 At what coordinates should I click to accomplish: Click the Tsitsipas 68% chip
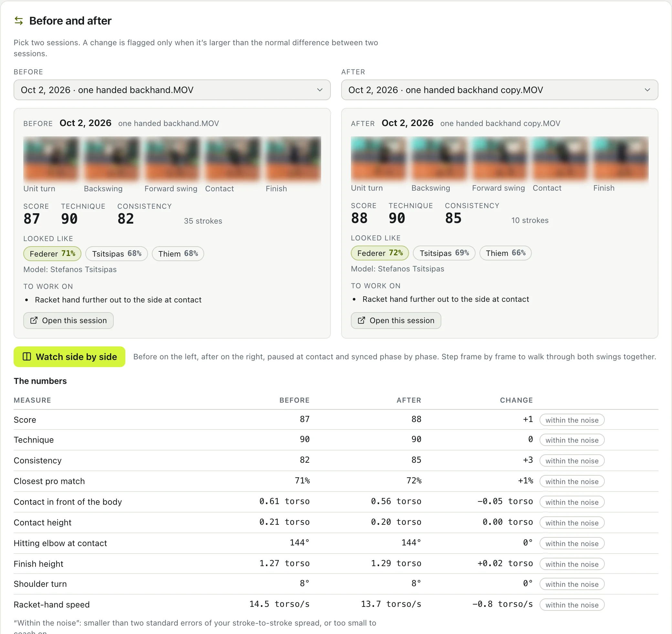click(x=117, y=254)
